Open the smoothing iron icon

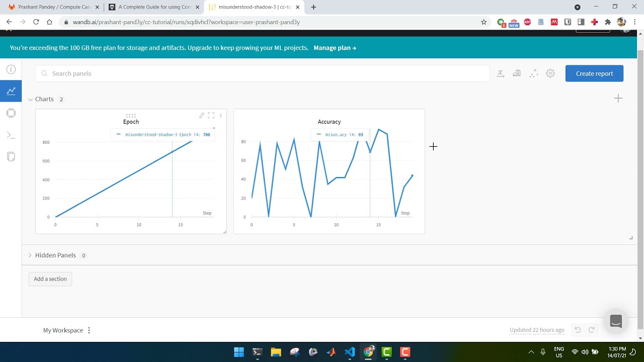tap(517, 73)
